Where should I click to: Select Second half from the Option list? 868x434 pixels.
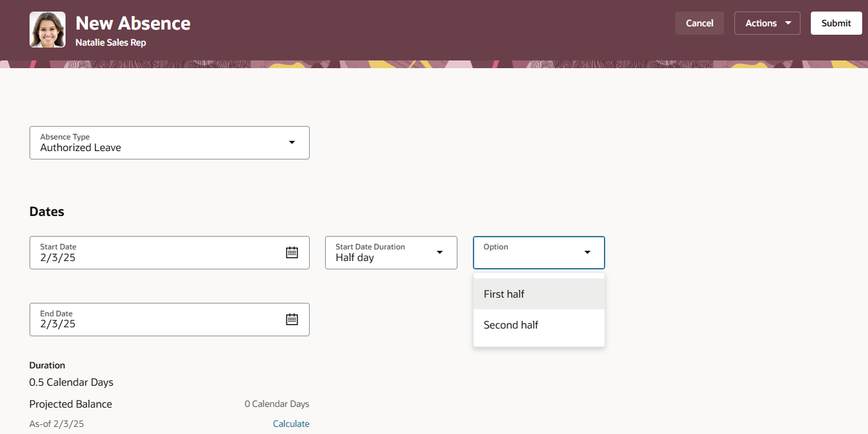pyautogui.click(x=511, y=325)
